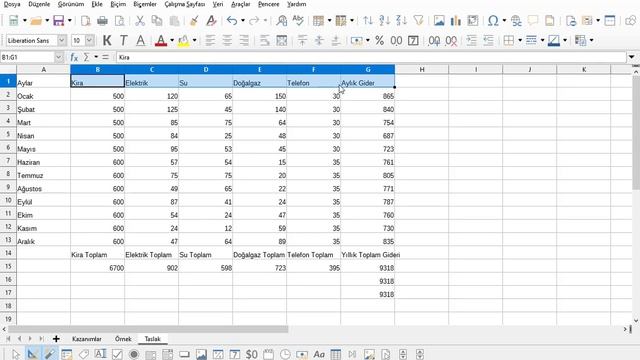The image size is (640, 360).
Task: Click the Clear Direct Formatting icon
Action: coord(211,20)
